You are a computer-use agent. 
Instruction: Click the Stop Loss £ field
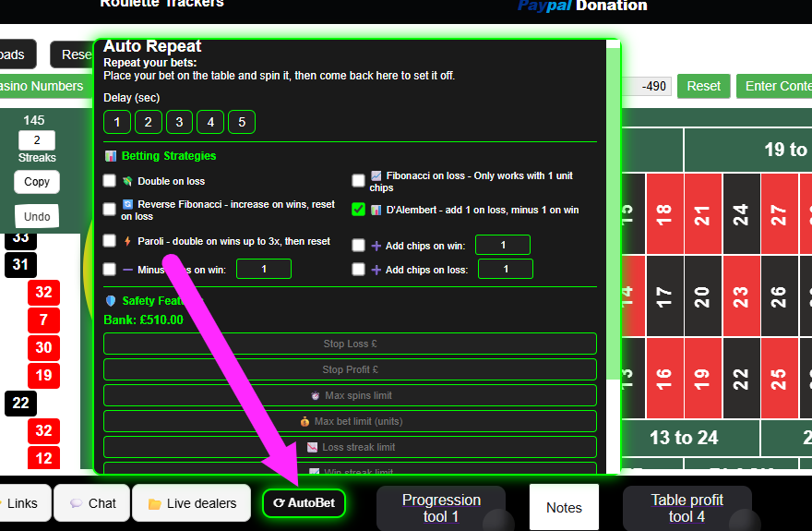(350, 344)
